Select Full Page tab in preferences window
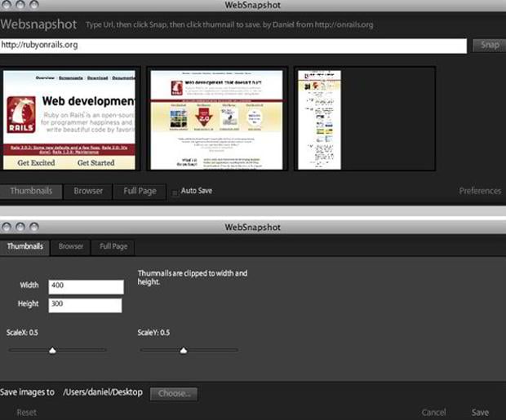This screenshot has width=506, height=420. tap(113, 246)
